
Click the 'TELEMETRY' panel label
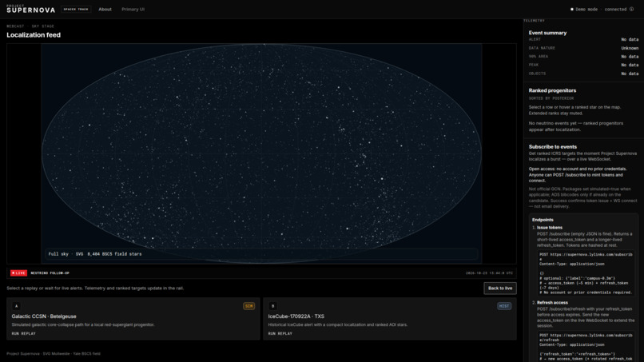[534, 21]
